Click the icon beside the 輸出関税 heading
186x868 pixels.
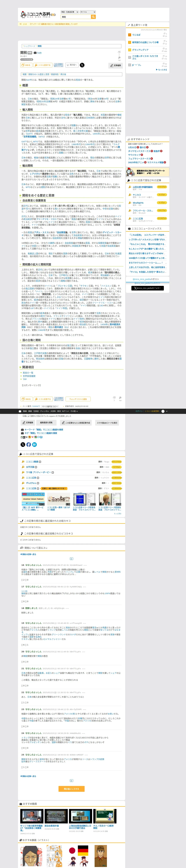tap(20, 166)
